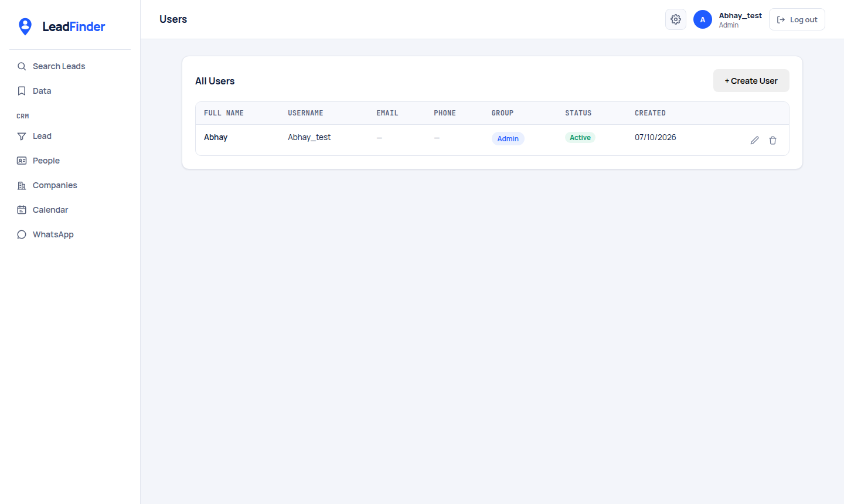Image resolution: width=844 pixels, height=504 pixels.
Task: Log out of the account
Action: point(797,19)
